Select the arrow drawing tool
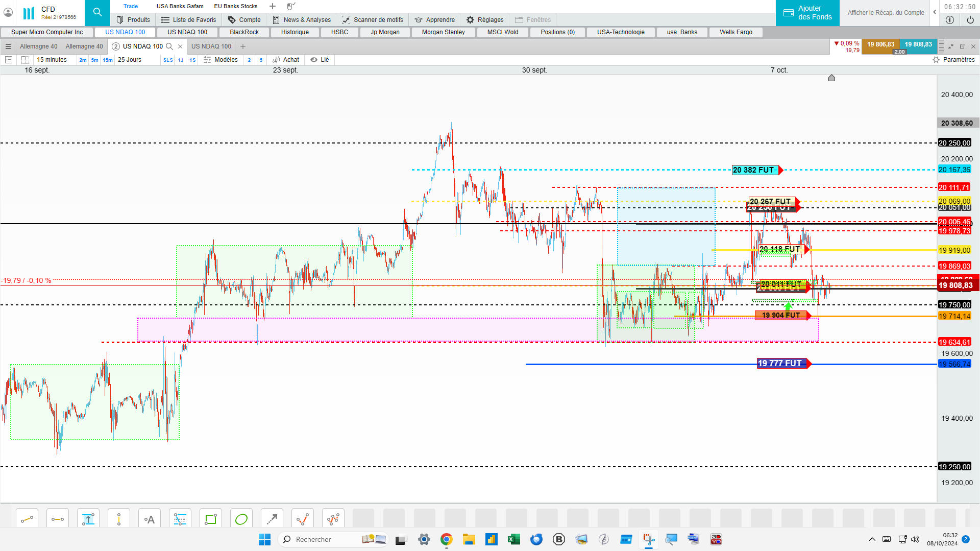Viewport: 980px width, 551px height. tap(272, 519)
